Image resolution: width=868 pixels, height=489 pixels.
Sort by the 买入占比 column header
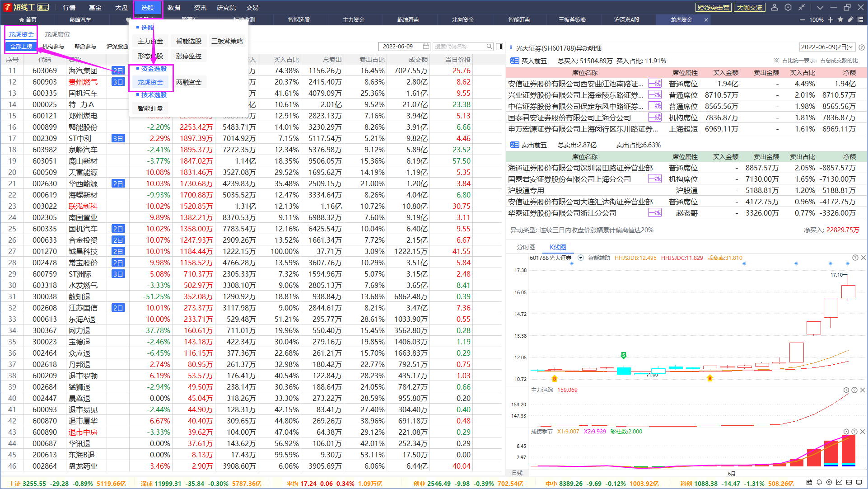[x=286, y=60]
